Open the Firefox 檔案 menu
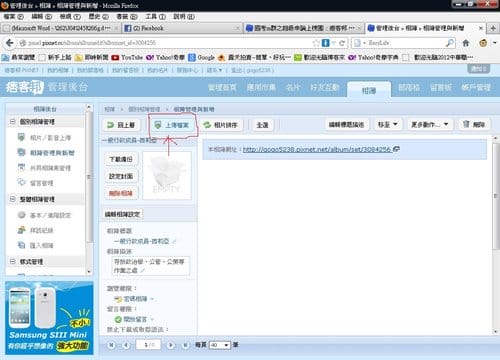500x360 pixels. click(x=13, y=16)
